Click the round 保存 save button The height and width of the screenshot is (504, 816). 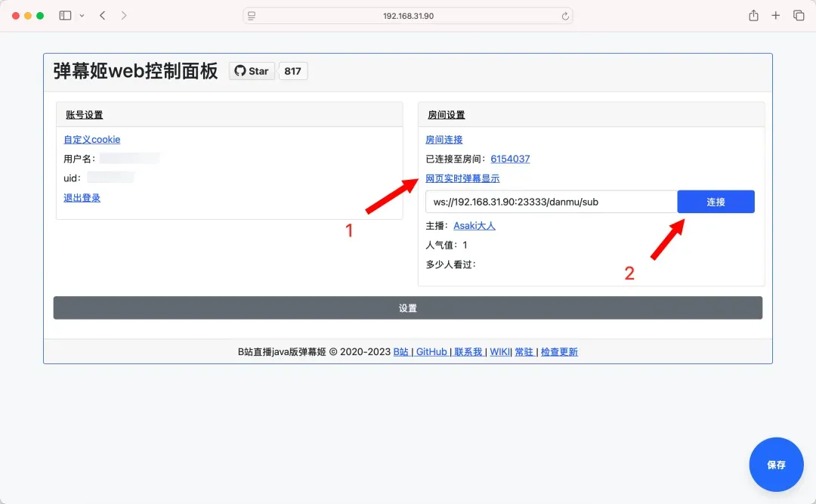(x=776, y=465)
